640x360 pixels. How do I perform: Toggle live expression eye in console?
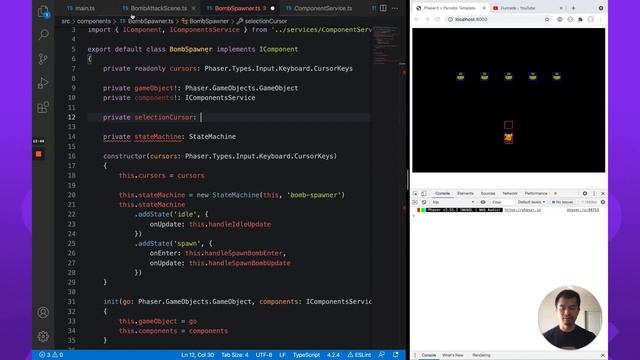(x=483, y=202)
